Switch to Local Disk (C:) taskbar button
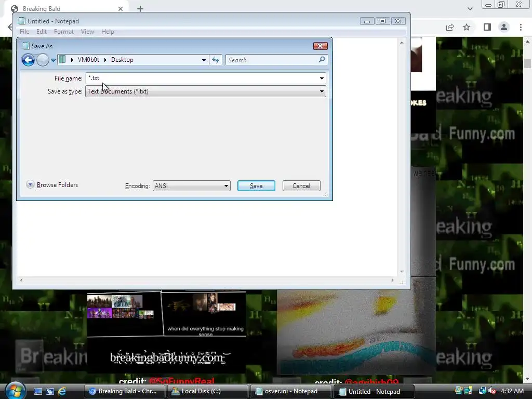This screenshot has height=399, width=532. [x=208, y=391]
